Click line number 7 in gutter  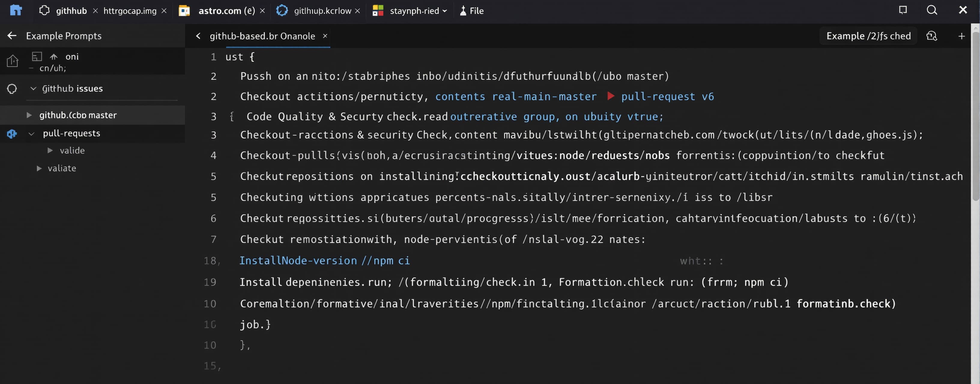[213, 239]
